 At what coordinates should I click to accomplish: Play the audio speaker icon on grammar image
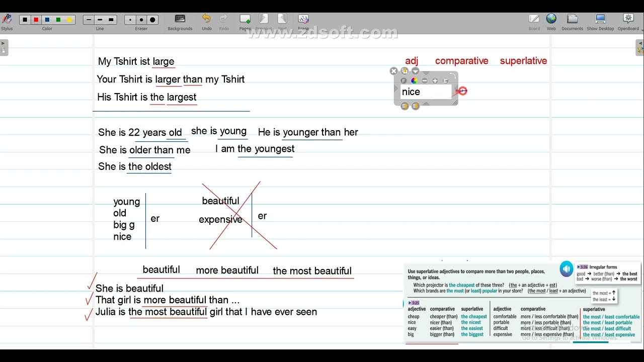click(x=567, y=269)
